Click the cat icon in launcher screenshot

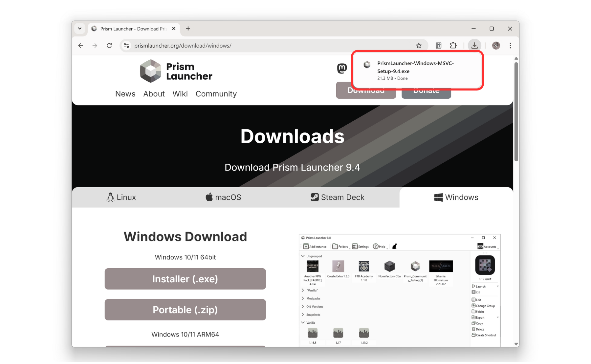click(x=395, y=246)
